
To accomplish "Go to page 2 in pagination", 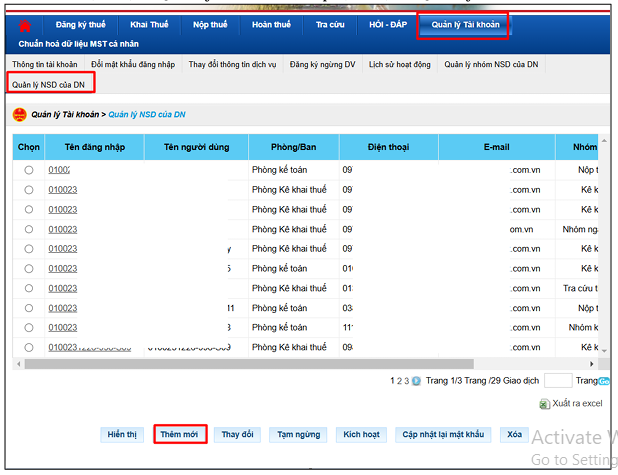I will click(x=399, y=381).
